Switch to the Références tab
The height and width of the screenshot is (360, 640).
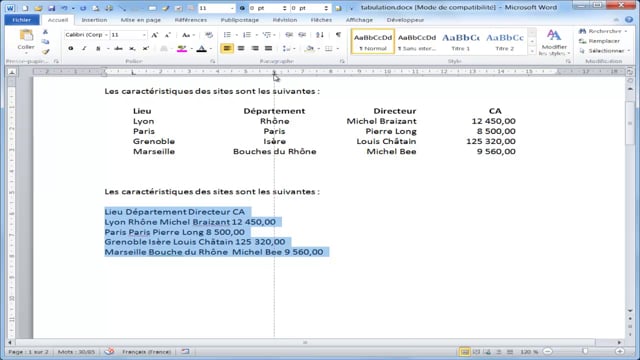point(190,20)
